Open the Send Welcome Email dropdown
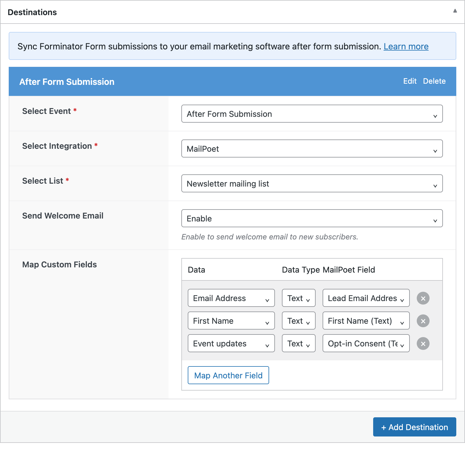The height and width of the screenshot is (476, 465). (x=312, y=218)
